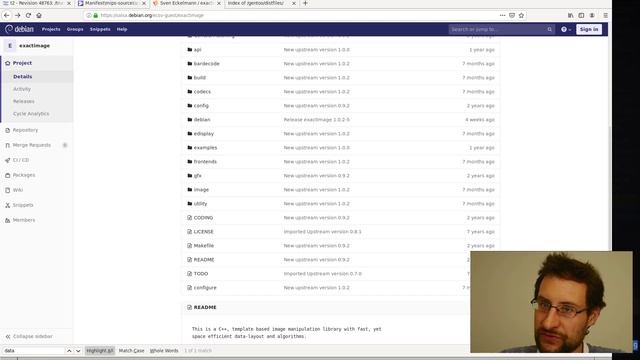
Task: Toggle Match Case in find bar
Action: [x=131, y=351]
